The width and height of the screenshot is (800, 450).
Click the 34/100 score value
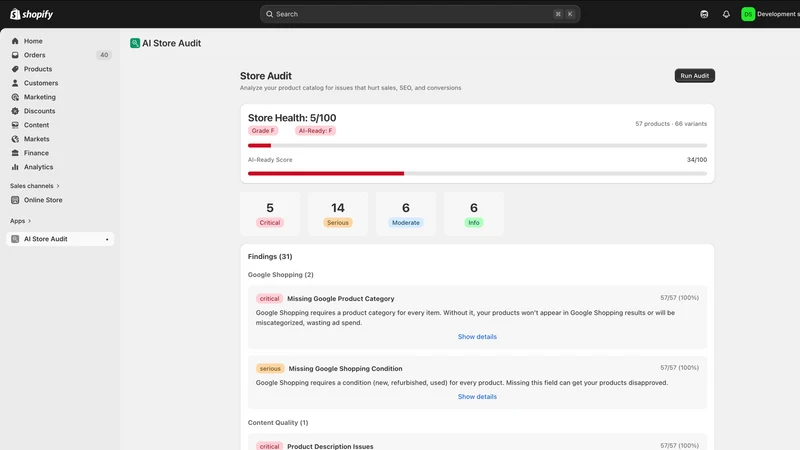pos(696,160)
